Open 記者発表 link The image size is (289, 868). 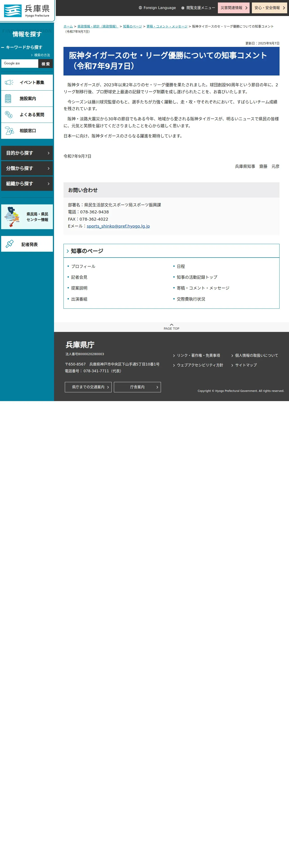(27, 244)
